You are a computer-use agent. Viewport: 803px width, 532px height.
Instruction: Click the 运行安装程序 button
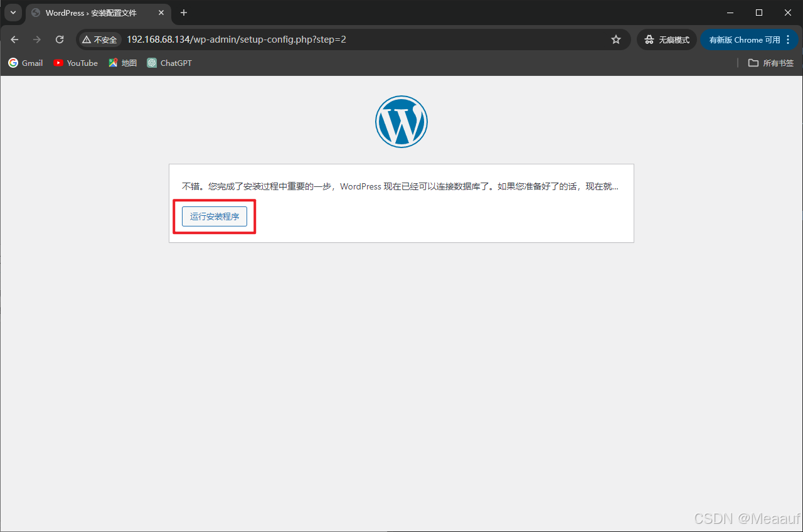215,216
